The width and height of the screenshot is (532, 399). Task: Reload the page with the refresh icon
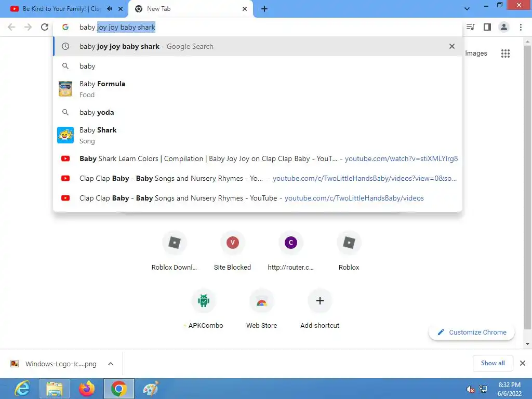45,27
